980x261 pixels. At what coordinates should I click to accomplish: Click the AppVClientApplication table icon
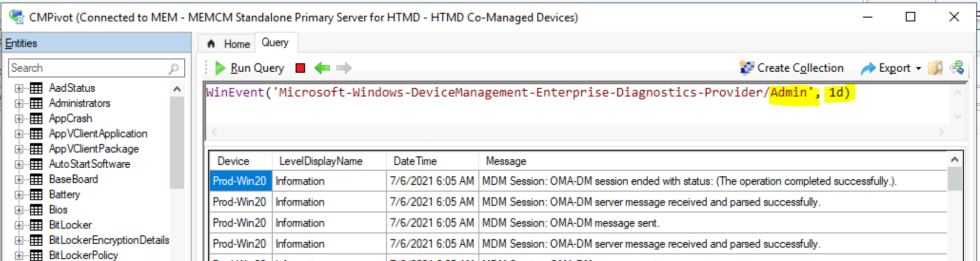pyautogui.click(x=36, y=134)
